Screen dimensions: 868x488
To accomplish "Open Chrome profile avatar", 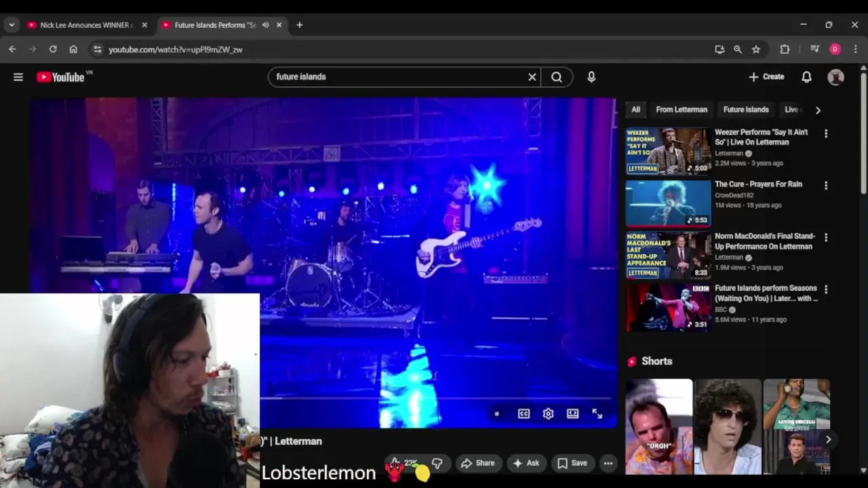I will point(835,49).
